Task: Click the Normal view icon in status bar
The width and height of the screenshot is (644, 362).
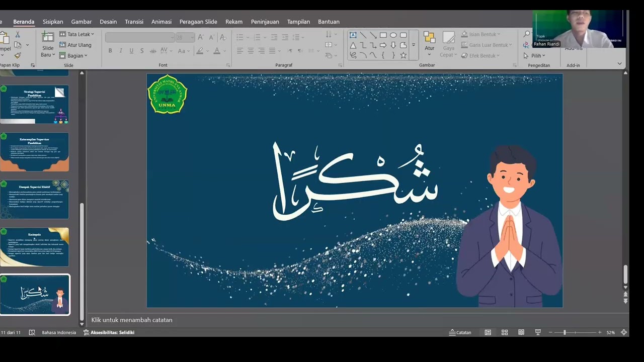Action: pyautogui.click(x=488, y=332)
